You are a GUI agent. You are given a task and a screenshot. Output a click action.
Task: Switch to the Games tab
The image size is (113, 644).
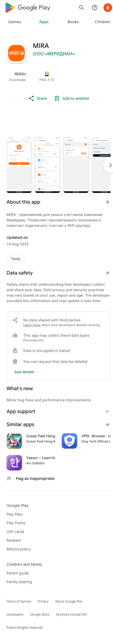15,22
